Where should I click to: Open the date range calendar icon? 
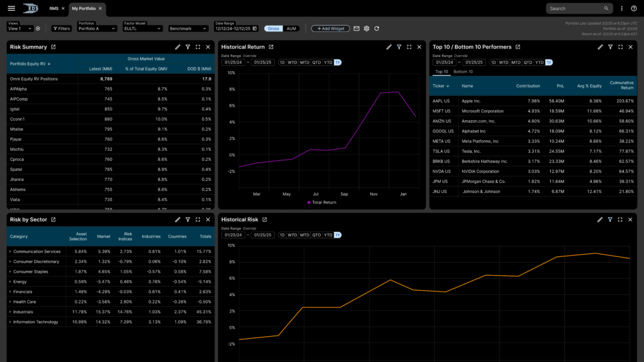coord(255,29)
